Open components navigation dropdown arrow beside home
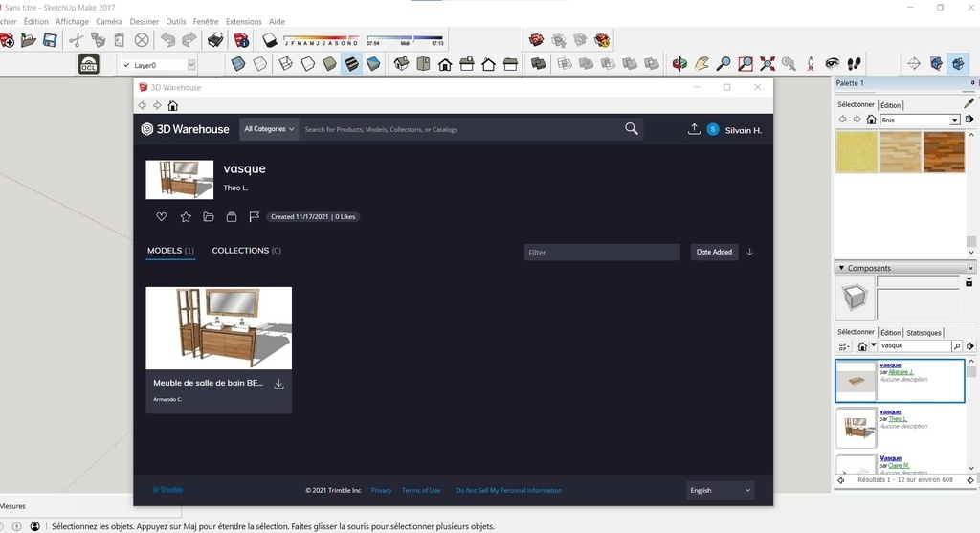This screenshot has width=980, height=533. pyautogui.click(x=873, y=345)
